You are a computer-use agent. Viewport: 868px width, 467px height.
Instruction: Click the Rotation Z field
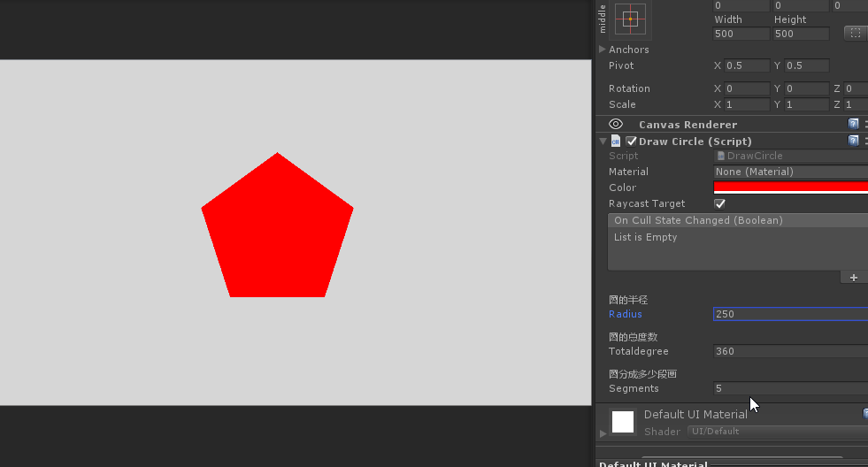click(856, 88)
